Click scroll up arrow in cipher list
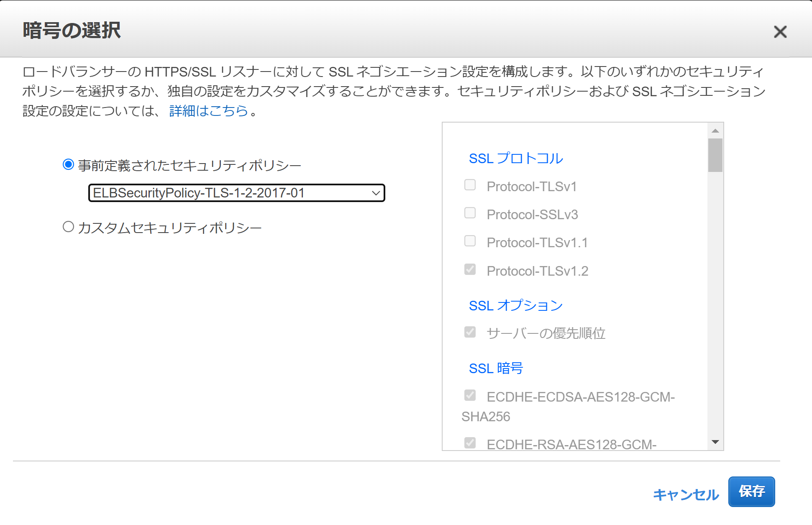812x525 pixels. 715,131
